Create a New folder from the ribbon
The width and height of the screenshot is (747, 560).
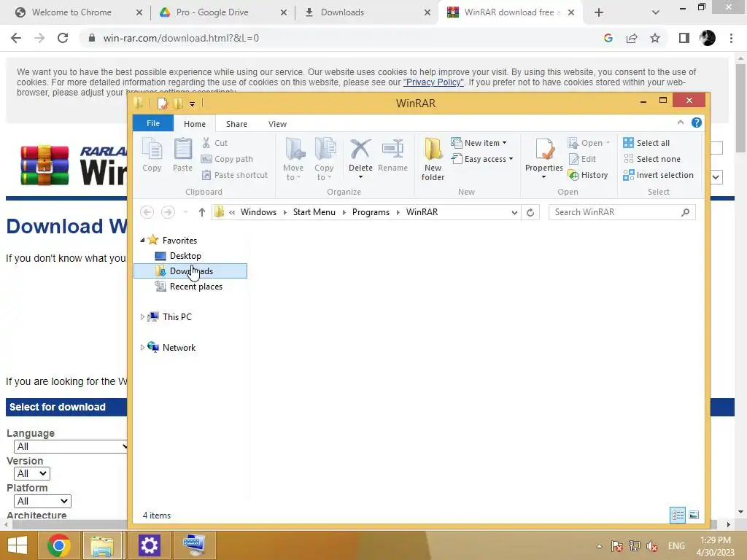point(433,159)
